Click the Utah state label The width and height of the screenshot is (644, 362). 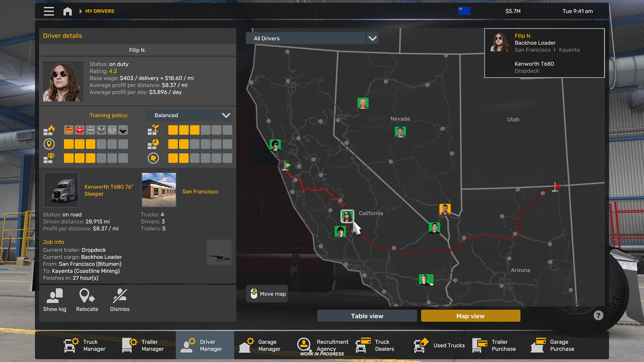click(513, 119)
